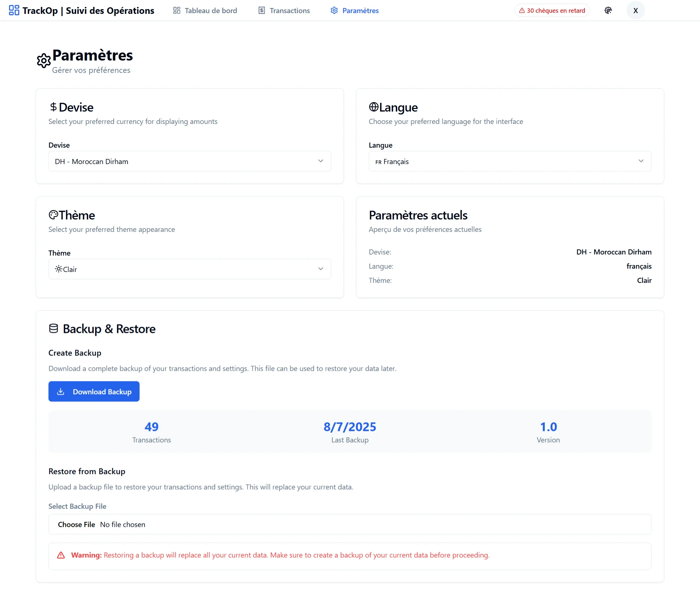Go to Tableau de bord tab
The width and height of the screenshot is (700, 607).
click(205, 11)
